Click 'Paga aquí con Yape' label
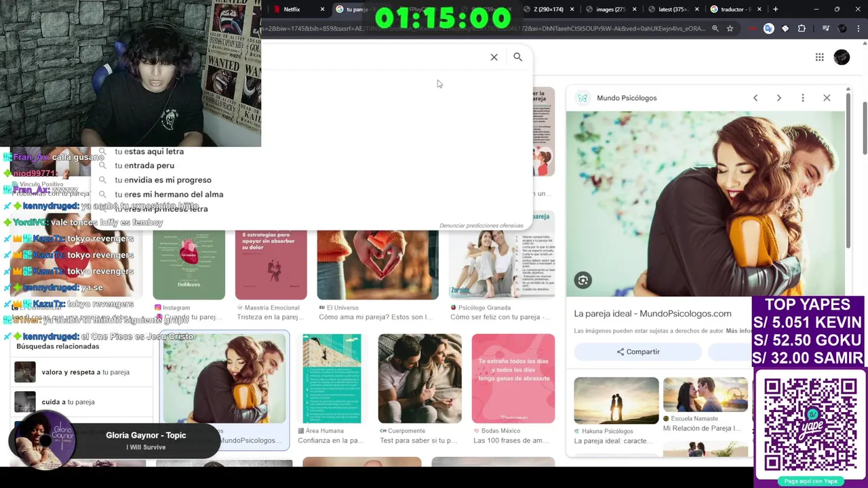The width and height of the screenshot is (868, 488). 810,481
